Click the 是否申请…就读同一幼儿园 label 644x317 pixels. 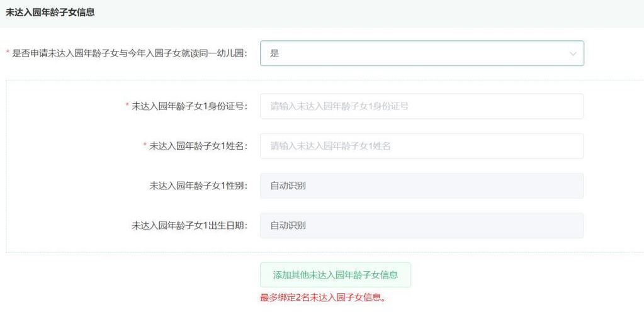click(x=130, y=53)
